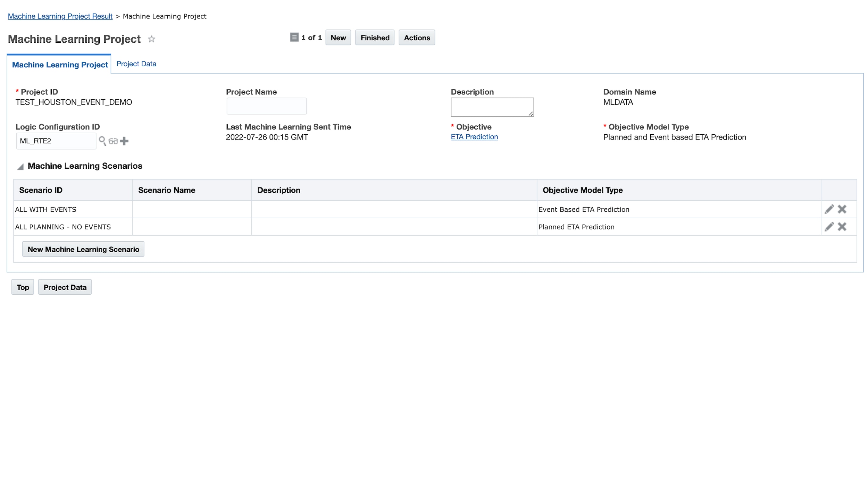Image resolution: width=868 pixels, height=487 pixels.
Task: Click in the Project Name field
Action: coord(266,106)
